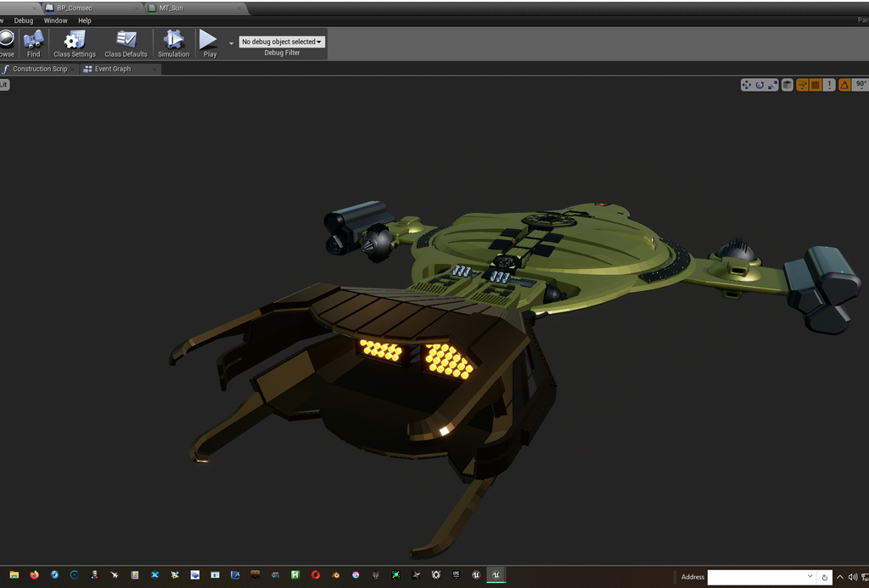Open the Lit view mode menu
The height and width of the screenshot is (588, 869).
coord(4,84)
